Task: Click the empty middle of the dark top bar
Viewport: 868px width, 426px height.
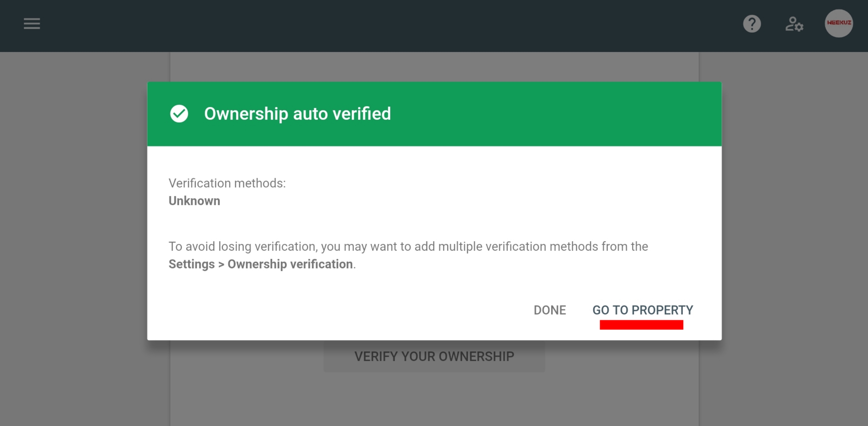Action: coord(407,25)
